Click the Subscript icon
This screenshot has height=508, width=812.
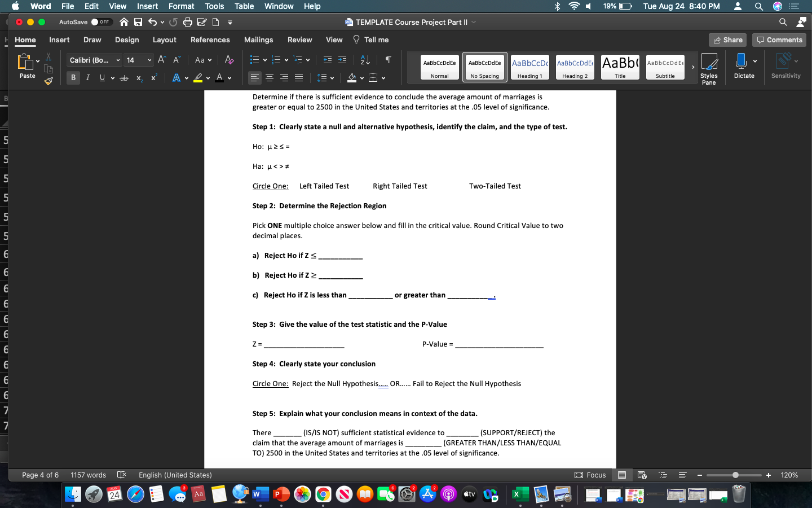click(x=139, y=78)
